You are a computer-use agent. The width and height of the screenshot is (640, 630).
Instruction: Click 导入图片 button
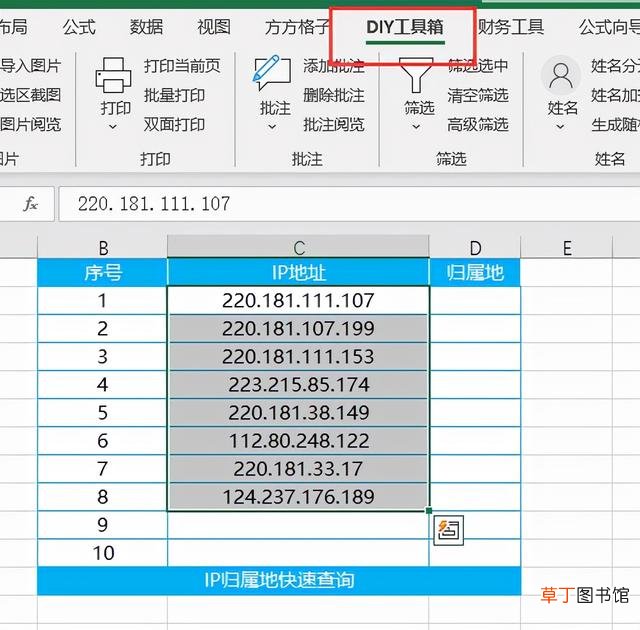[31, 66]
